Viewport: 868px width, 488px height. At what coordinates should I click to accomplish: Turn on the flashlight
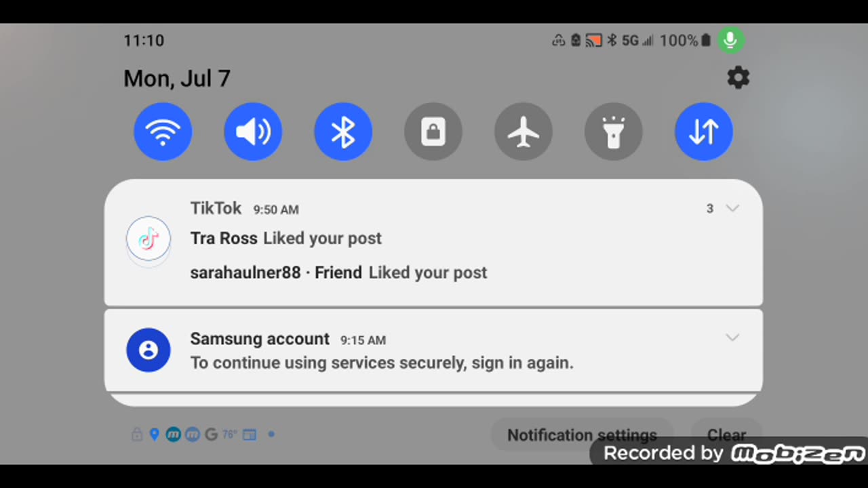[614, 131]
